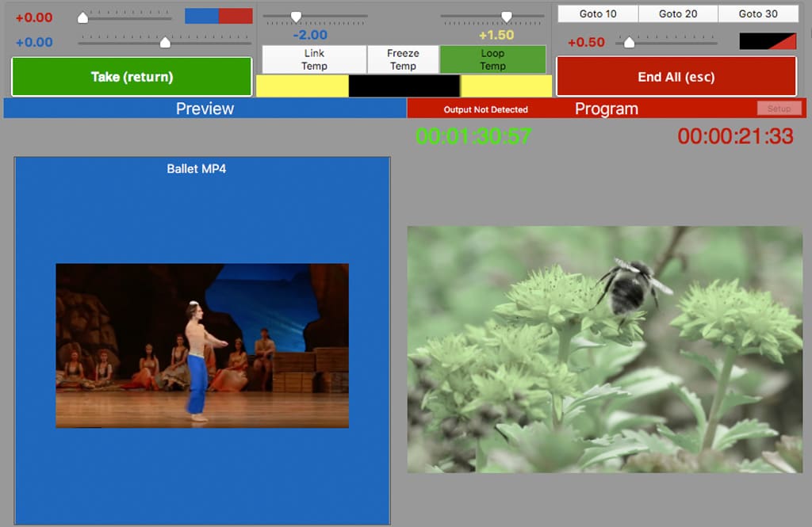Click the dimmed Setup button in Program bar
Viewport: 812px width, 527px height.
tap(779, 109)
